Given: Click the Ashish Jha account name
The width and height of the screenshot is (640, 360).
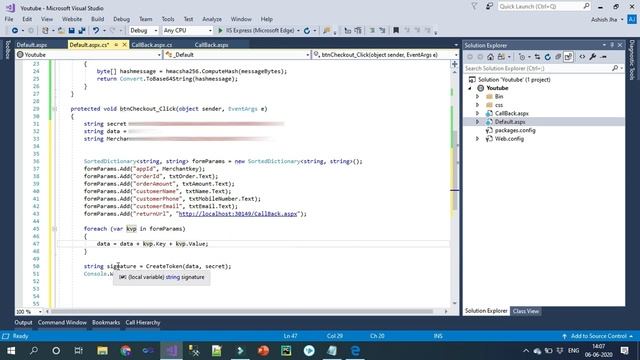Looking at the screenshot, I should click(x=604, y=19).
